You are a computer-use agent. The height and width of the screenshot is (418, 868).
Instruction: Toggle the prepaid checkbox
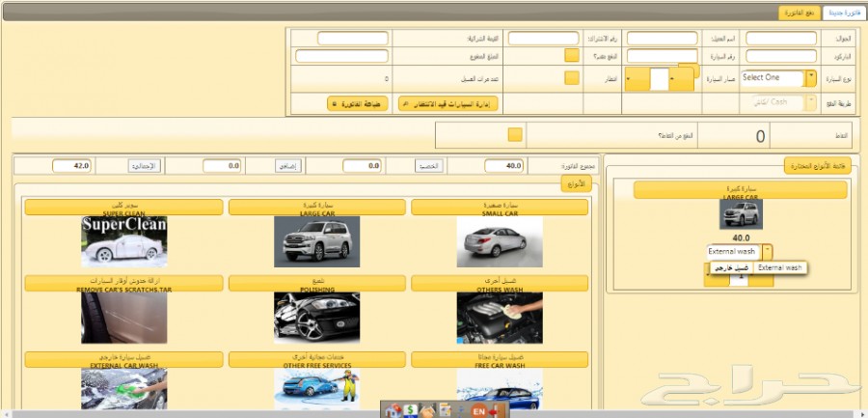[x=572, y=55]
